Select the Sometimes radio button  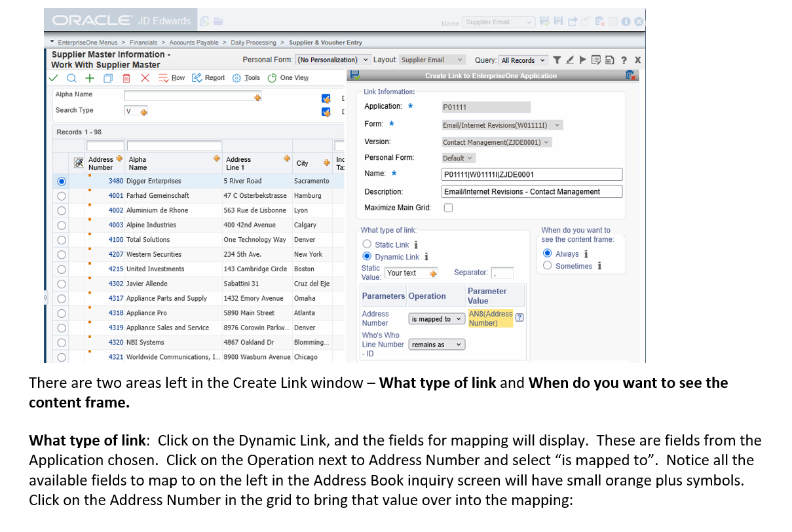pos(547,266)
